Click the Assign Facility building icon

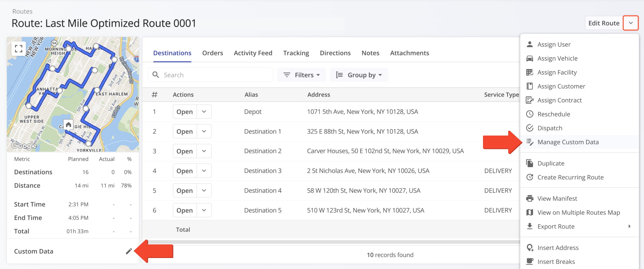coord(530,72)
